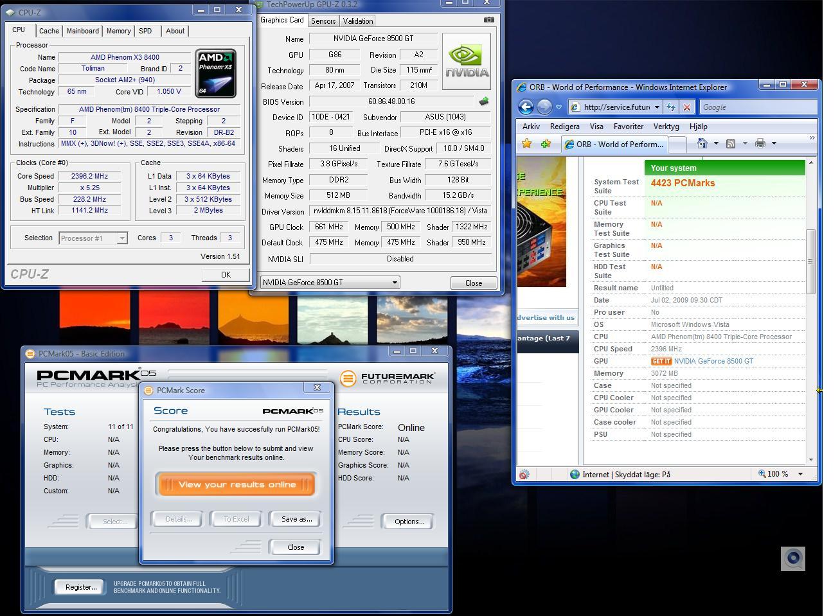Open the Favoriter menu

(x=629, y=127)
